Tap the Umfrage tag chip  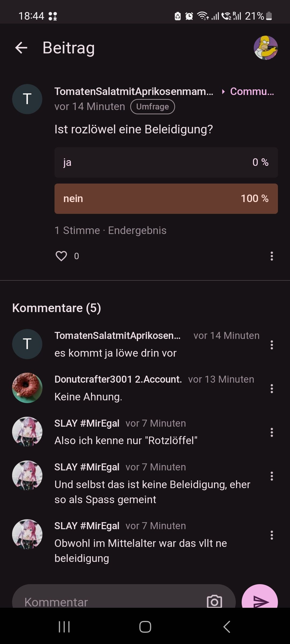153,107
